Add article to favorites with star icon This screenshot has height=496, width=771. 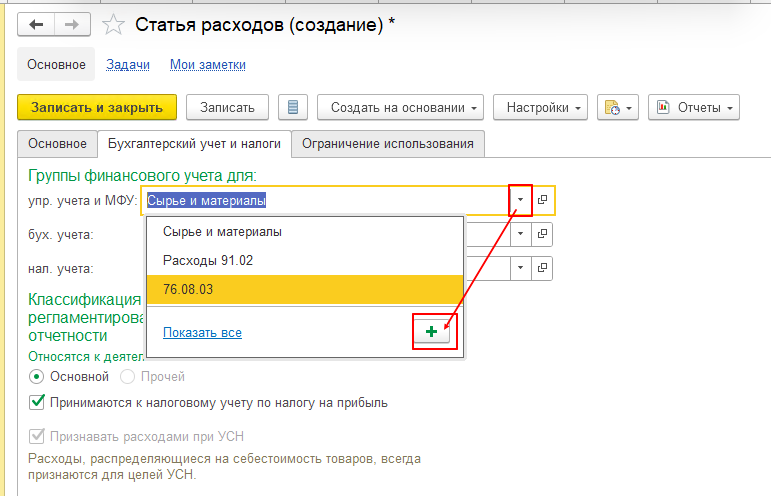click(115, 25)
